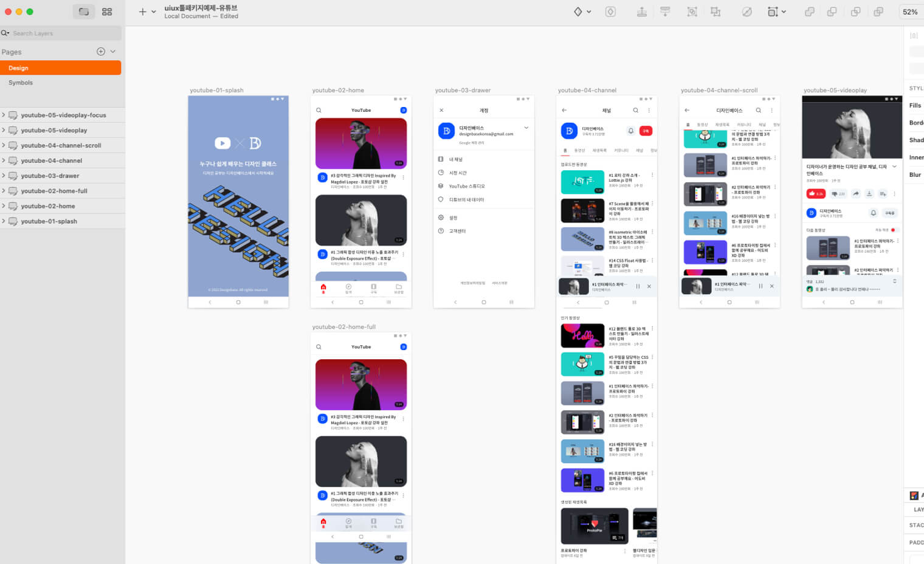
Task: Click the Create Symbol toolbar icon
Action: click(611, 12)
